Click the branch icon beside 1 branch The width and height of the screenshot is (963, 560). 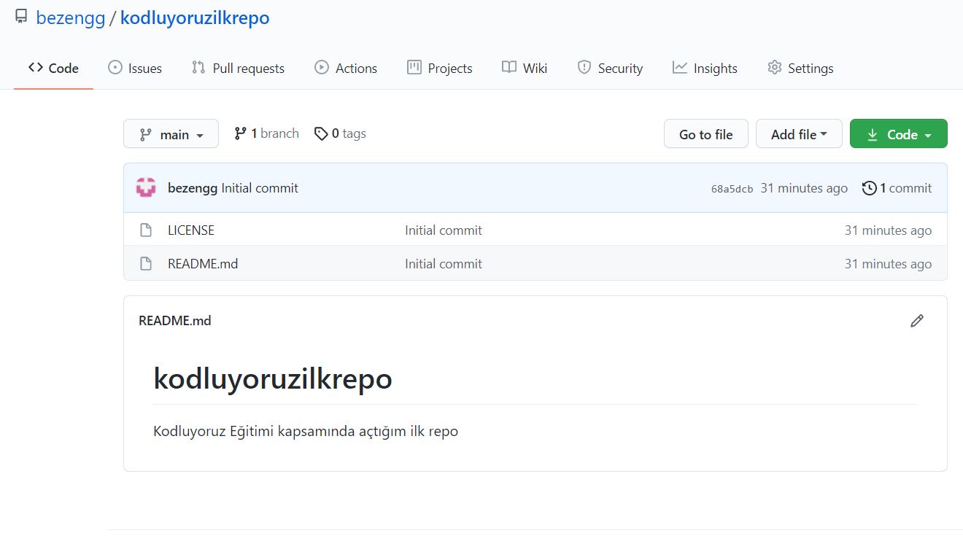[x=240, y=133]
